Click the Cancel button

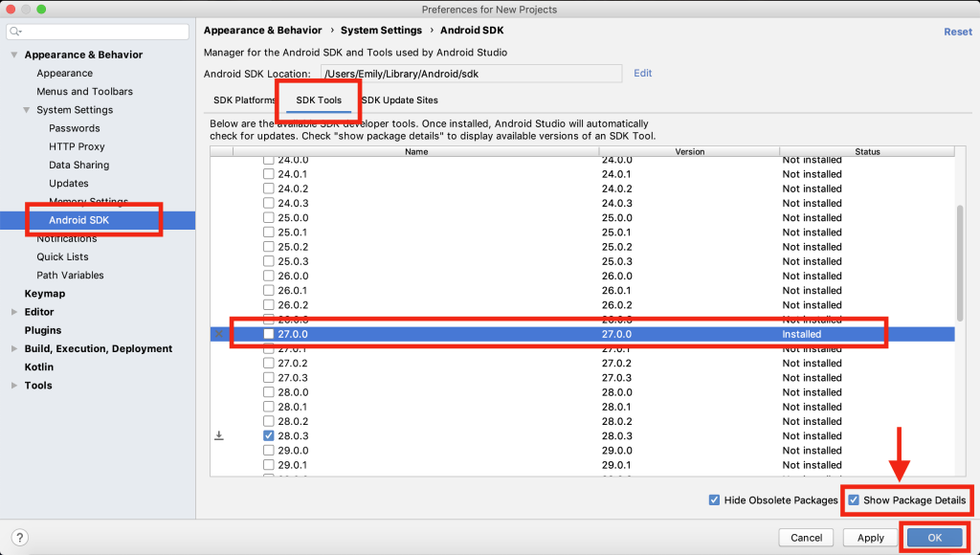[806, 538]
